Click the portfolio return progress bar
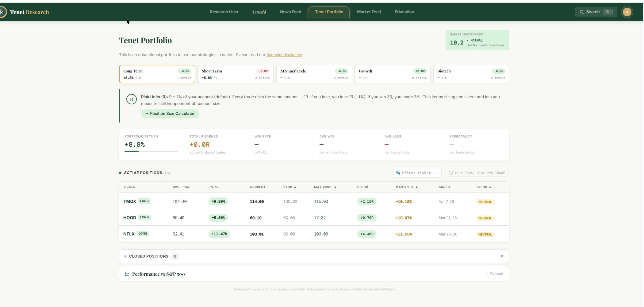Screen dimensions: 644x307 tap(151, 151)
